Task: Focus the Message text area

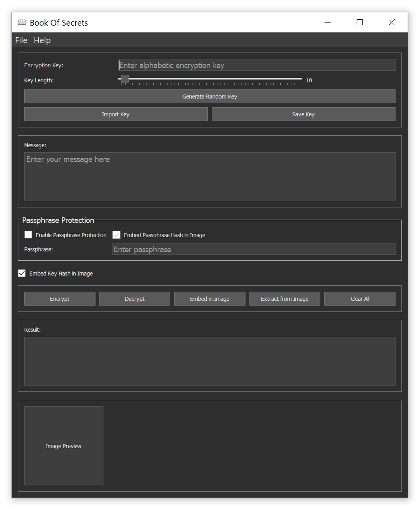Action: [210, 177]
